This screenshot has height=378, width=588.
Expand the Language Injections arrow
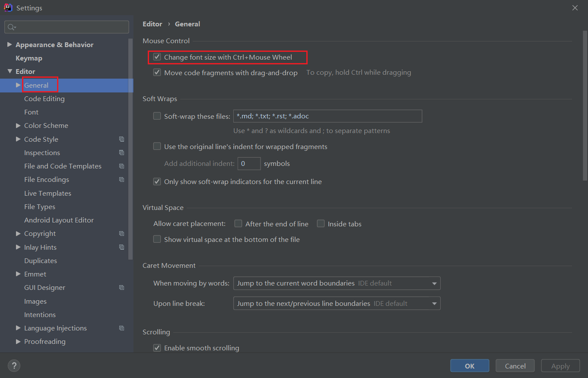[x=18, y=328]
